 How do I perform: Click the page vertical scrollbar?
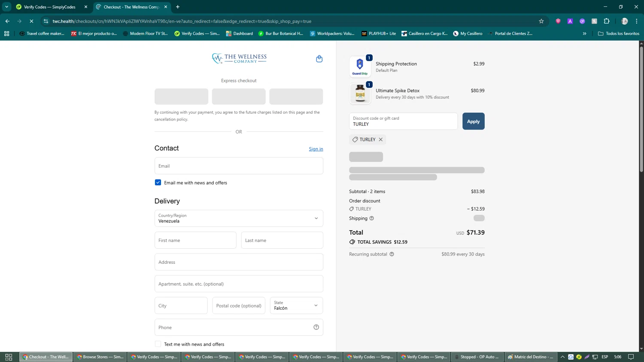[x=641, y=109]
